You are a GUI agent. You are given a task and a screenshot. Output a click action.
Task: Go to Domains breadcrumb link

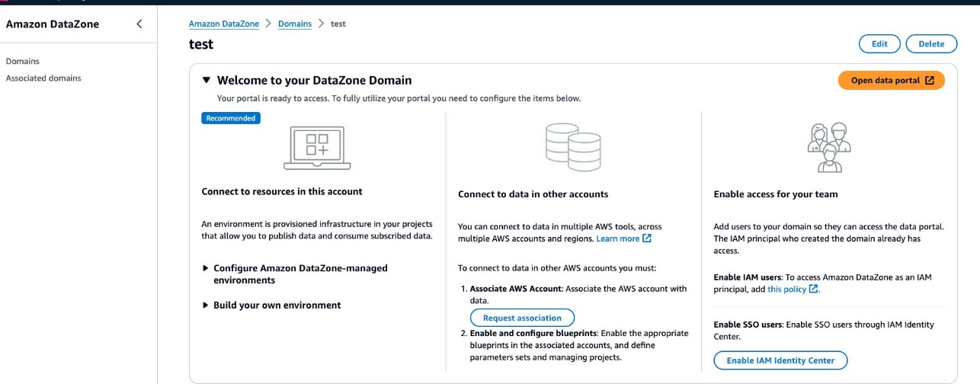pos(295,24)
